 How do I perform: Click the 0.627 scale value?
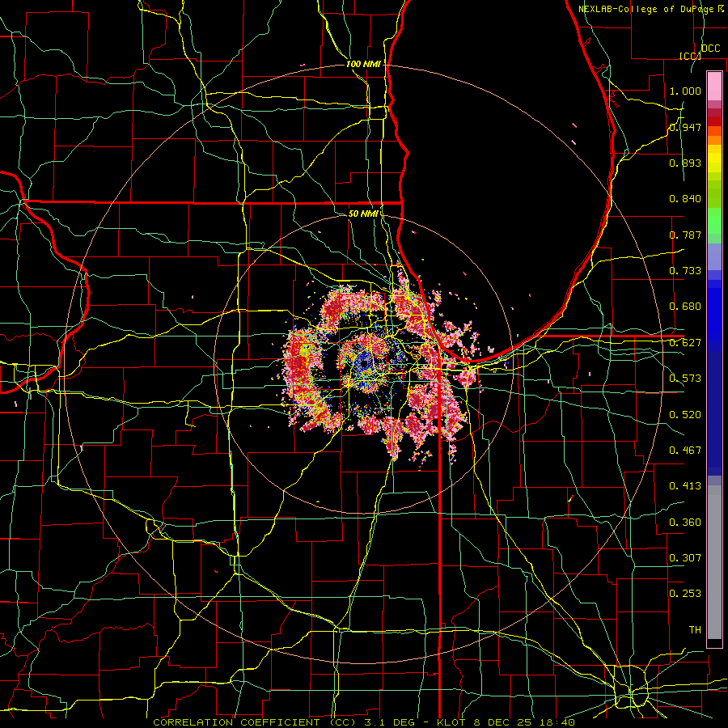click(x=685, y=343)
